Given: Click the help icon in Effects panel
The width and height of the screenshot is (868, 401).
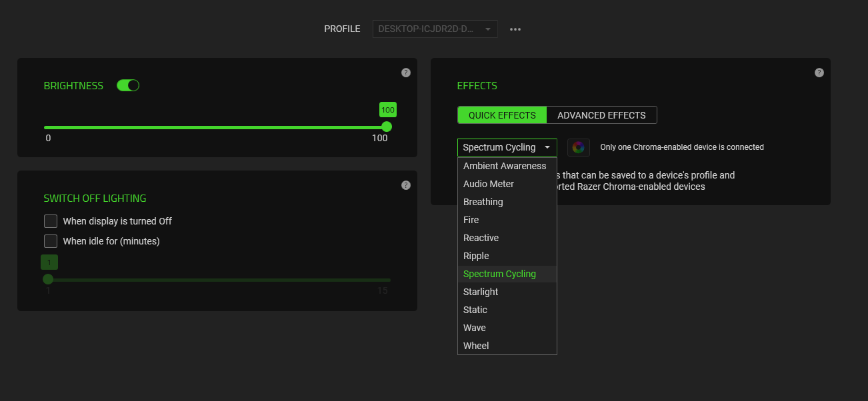Looking at the screenshot, I should tap(819, 73).
